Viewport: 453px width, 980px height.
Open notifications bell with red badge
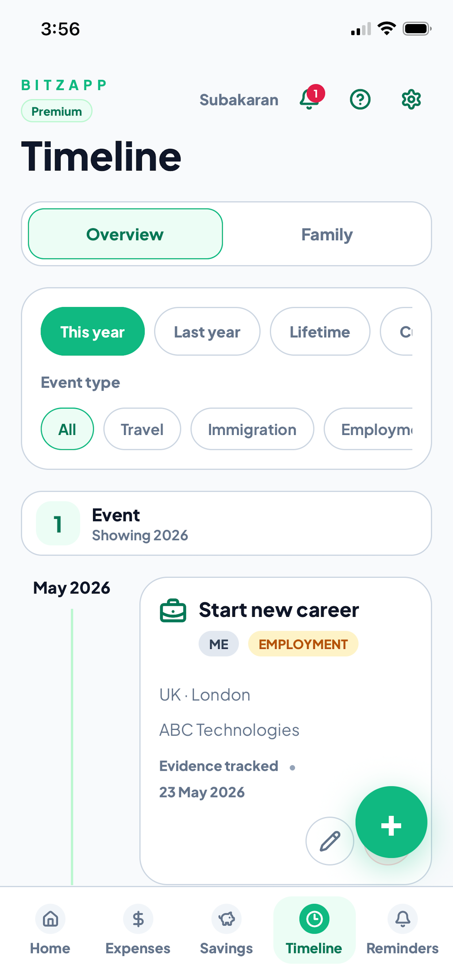[x=311, y=98]
